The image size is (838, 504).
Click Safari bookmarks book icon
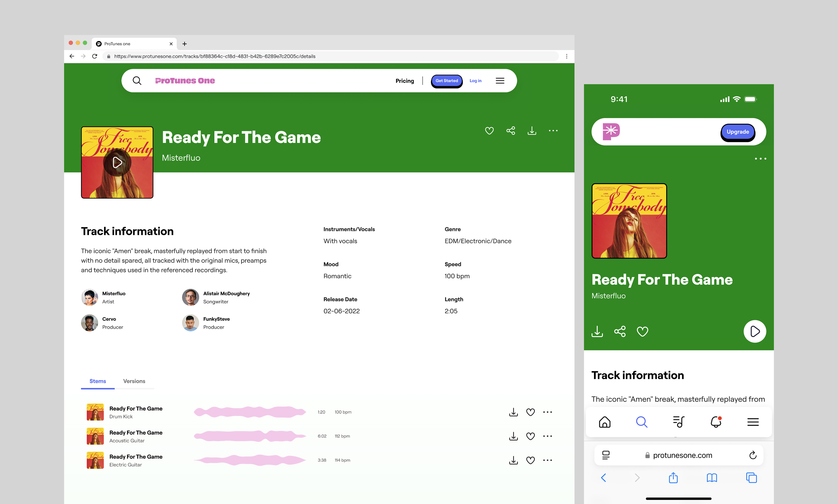[712, 478]
